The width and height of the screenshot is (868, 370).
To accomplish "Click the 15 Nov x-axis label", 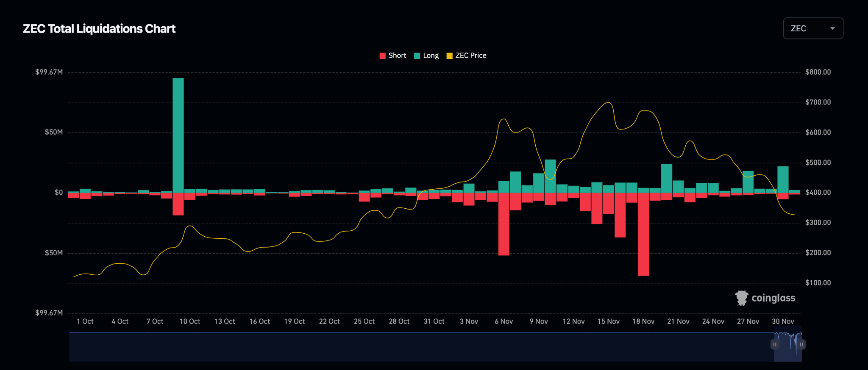I will tap(609, 321).
